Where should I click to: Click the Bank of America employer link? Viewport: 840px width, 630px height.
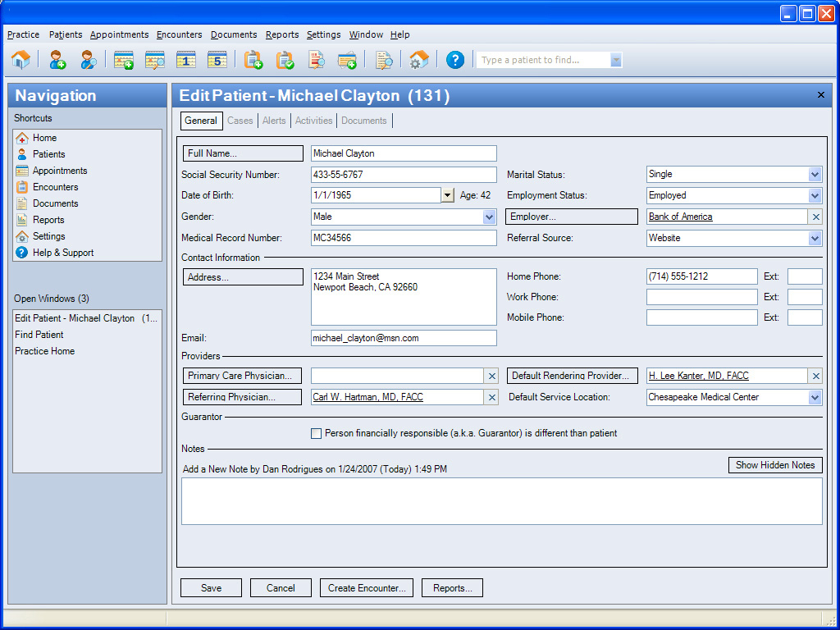point(680,217)
